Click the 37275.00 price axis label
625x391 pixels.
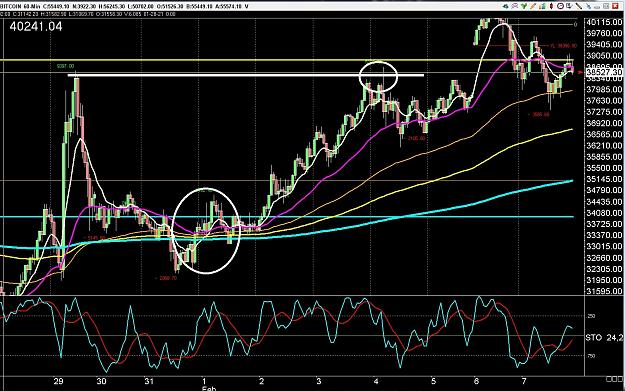pyautogui.click(x=604, y=112)
